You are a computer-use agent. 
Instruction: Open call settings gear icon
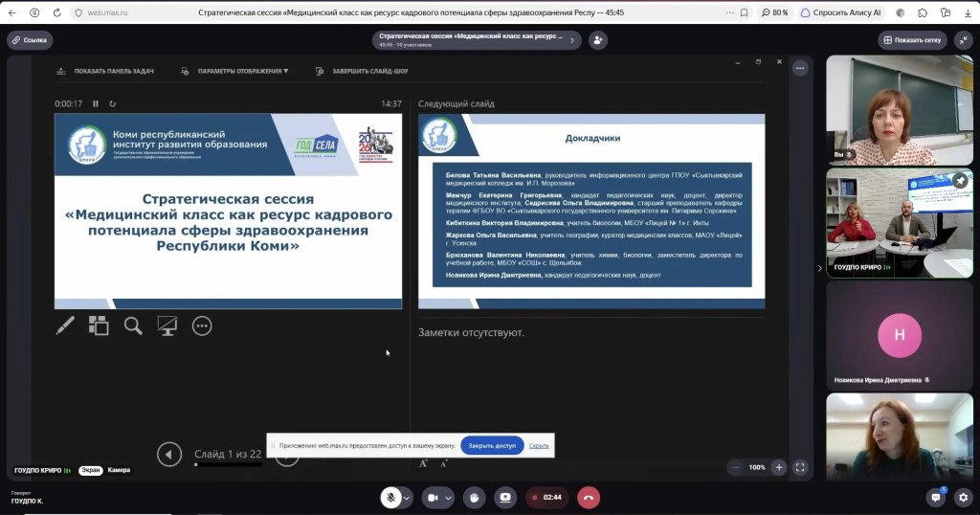(963, 498)
